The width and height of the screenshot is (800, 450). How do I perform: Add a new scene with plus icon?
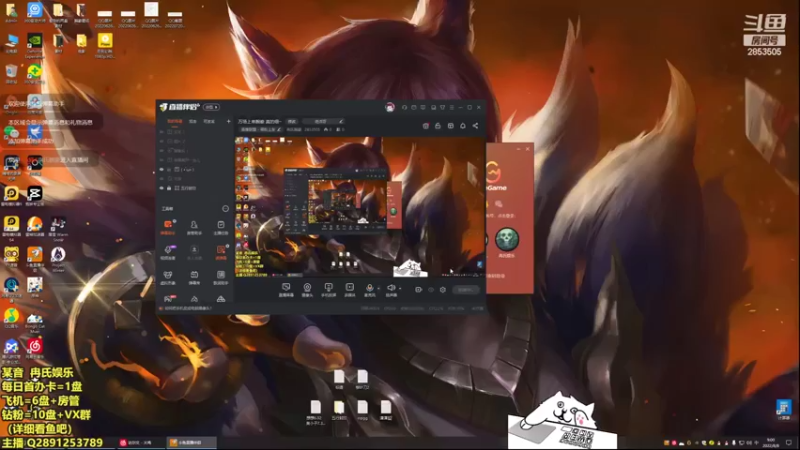click(228, 121)
